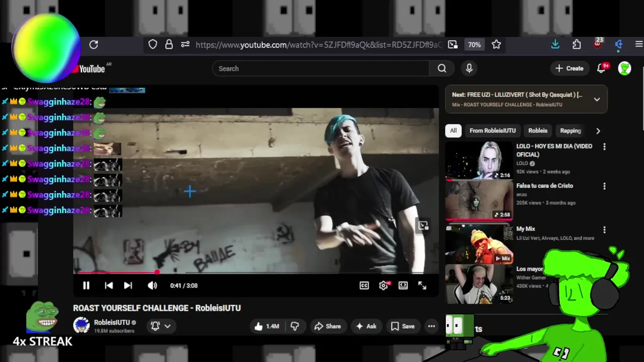Open the RobleisIUTU channel name link
The height and width of the screenshot is (362, 644).
112,322
